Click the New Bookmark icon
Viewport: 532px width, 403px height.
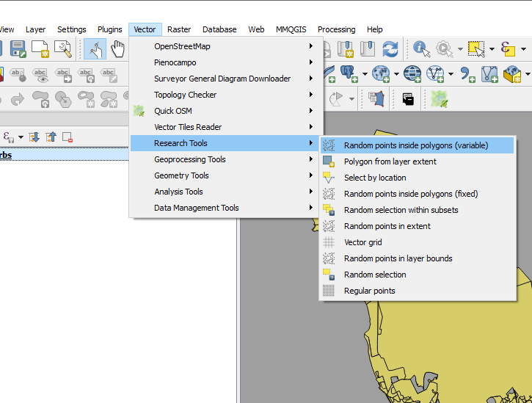[x=346, y=49]
